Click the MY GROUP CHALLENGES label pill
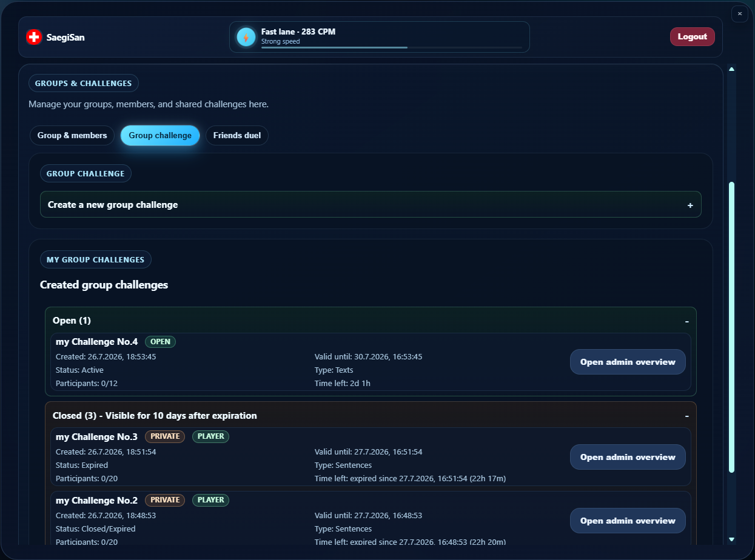The height and width of the screenshot is (560, 755). 96,259
